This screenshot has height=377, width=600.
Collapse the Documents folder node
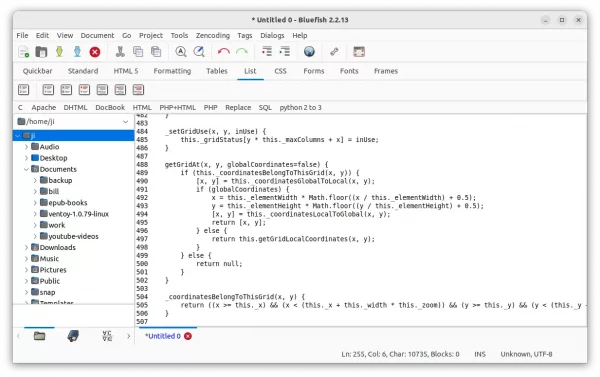coord(26,169)
